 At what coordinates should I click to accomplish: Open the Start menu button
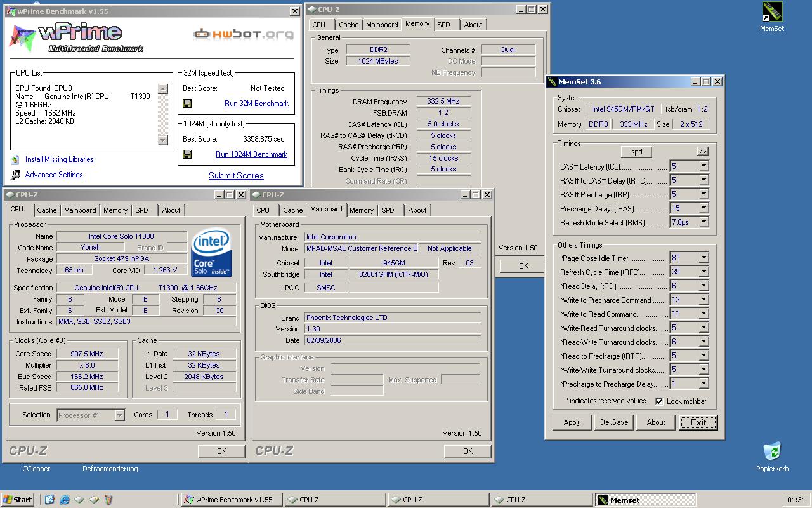point(18,500)
